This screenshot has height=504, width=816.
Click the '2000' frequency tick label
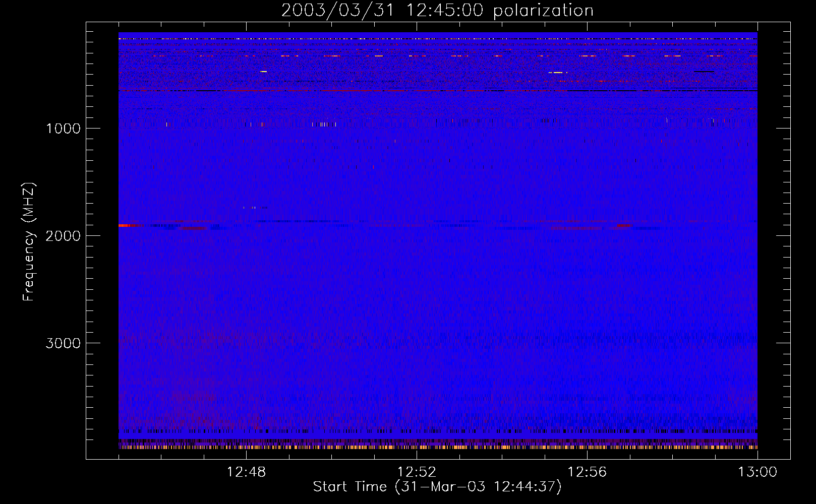click(63, 236)
